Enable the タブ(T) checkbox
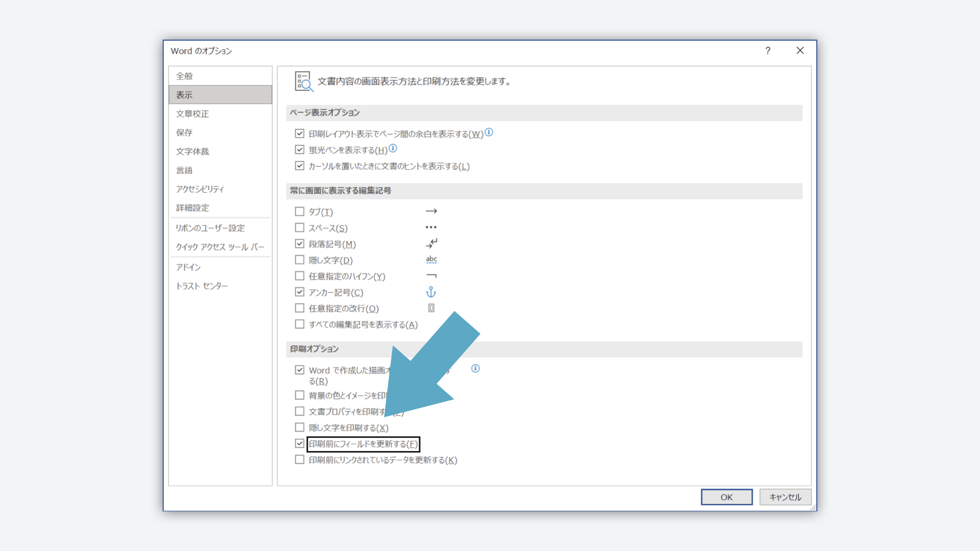980x551 pixels. [300, 211]
